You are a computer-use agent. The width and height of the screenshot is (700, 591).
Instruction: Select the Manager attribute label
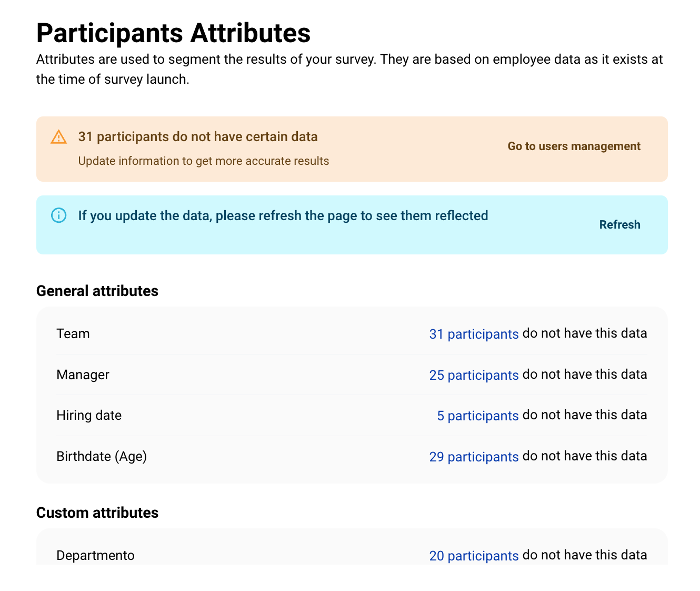(x=83, y=375)
